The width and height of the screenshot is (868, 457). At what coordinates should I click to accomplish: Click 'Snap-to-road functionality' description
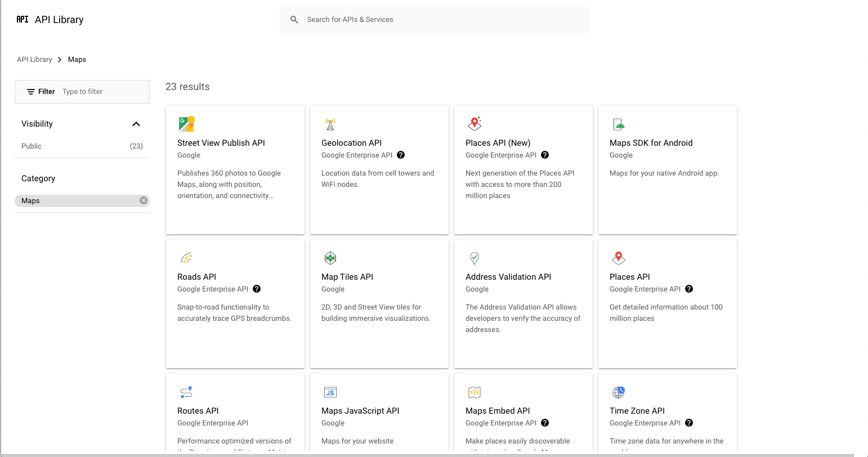pos(234,313)
